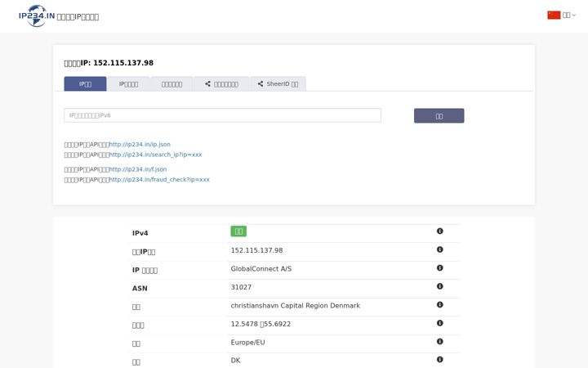Click the IPv4 row label
This screenshot has height=368, width=588.
pos(140,233)
